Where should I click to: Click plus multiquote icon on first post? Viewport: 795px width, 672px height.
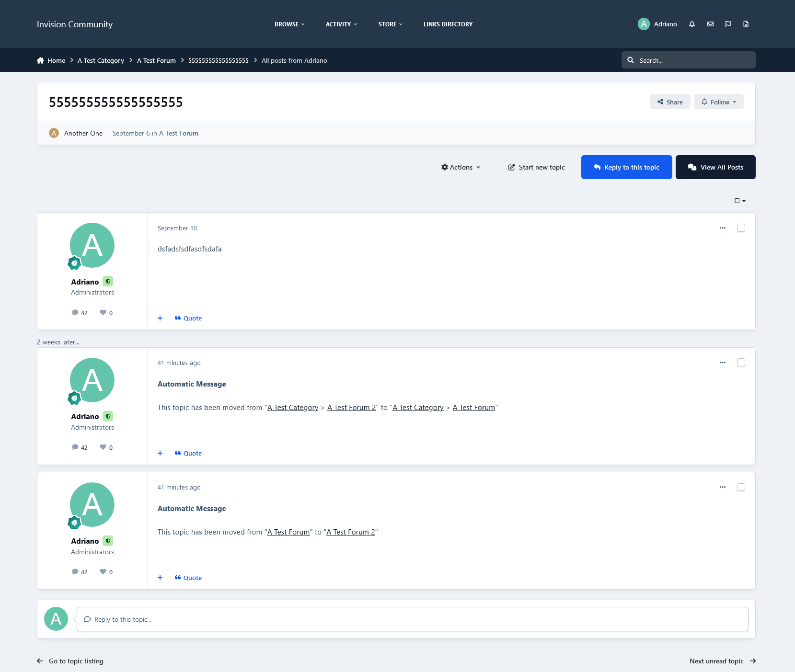point(160,318)
